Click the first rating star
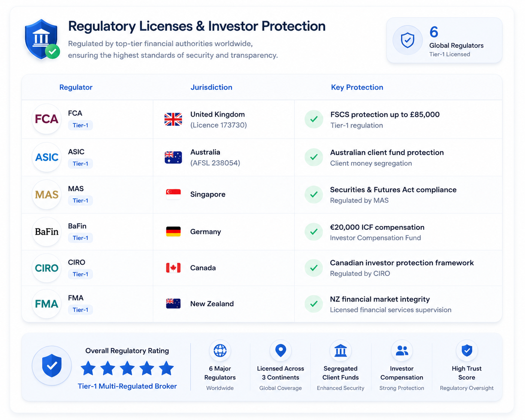The image size is (525, 420). coord(88,368)
